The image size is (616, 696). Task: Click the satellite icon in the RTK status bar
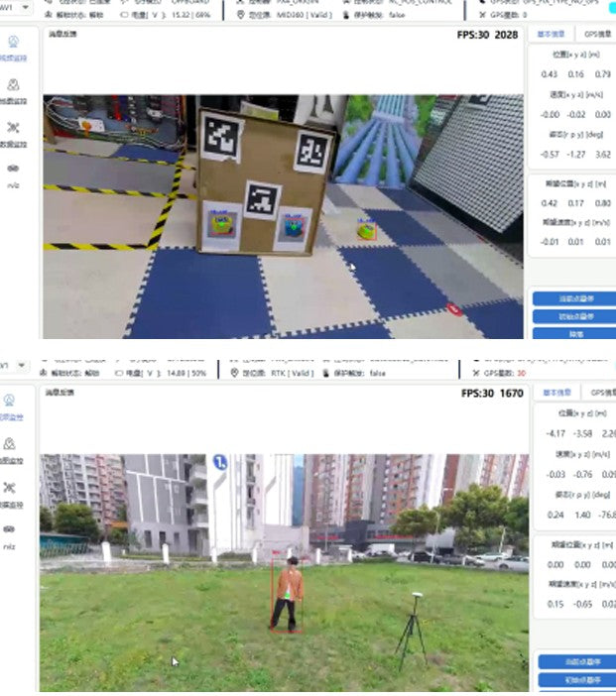point(476,373)
